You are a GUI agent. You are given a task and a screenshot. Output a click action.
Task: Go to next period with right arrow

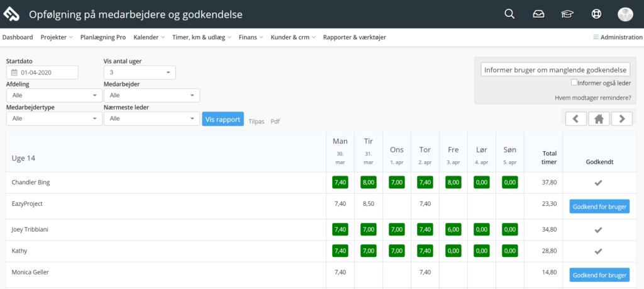(621, 118)
